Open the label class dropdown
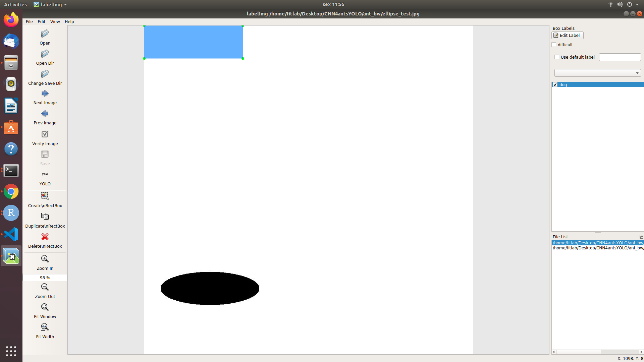 pyautogui.click(x=637, y=73)
